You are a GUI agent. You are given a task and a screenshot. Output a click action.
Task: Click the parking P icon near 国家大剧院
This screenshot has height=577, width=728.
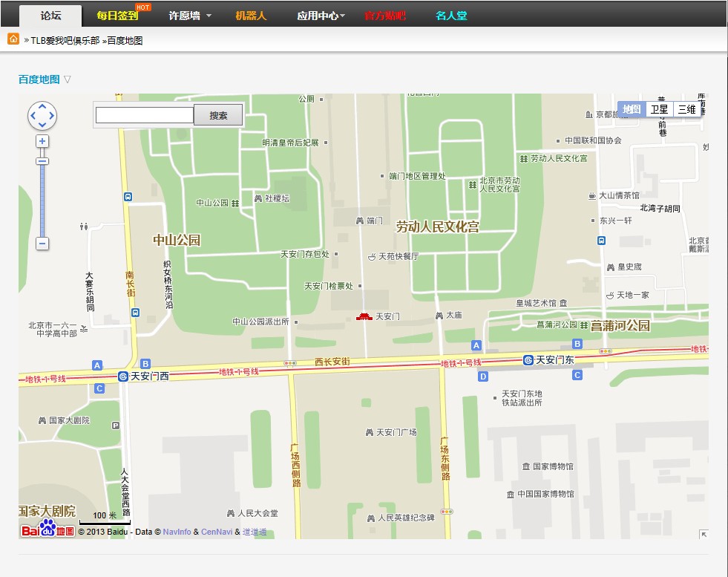click(x=116, y=425)
